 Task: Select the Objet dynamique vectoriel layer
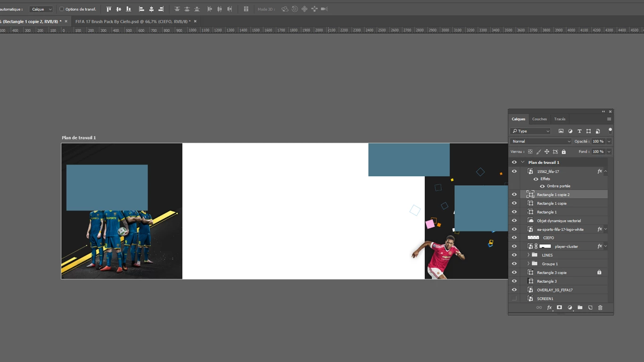(563, 221)
